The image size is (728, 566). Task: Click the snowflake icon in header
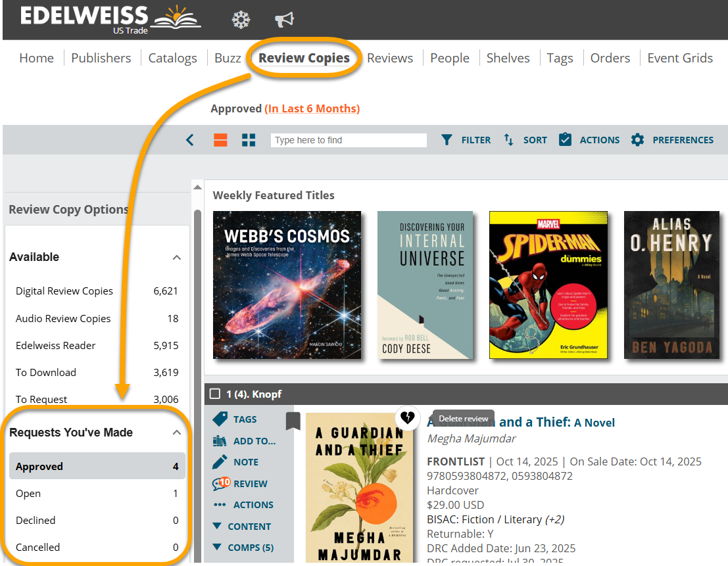point(241,20)
